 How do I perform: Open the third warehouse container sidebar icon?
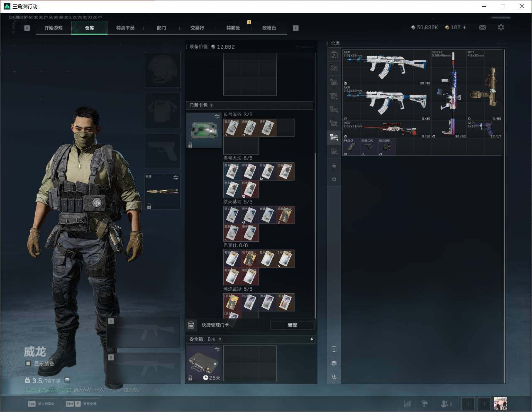point(334,82)
